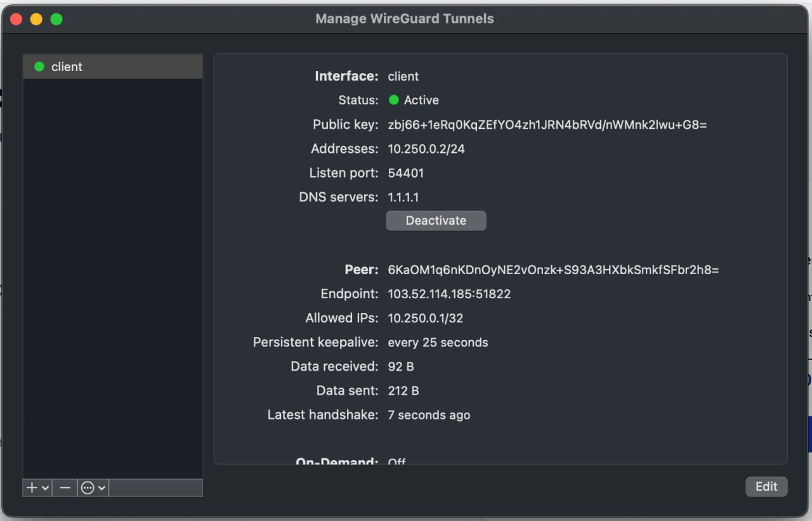Remove the selected tunnel with the minus icon

[x=66, y=487]
